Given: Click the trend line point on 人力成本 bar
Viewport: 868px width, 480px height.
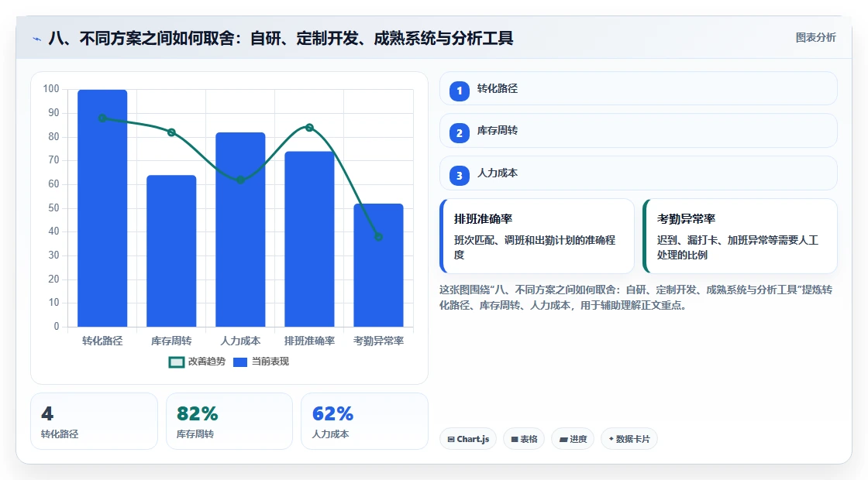Looking at the screenshot, I should [x=240, y=180].
